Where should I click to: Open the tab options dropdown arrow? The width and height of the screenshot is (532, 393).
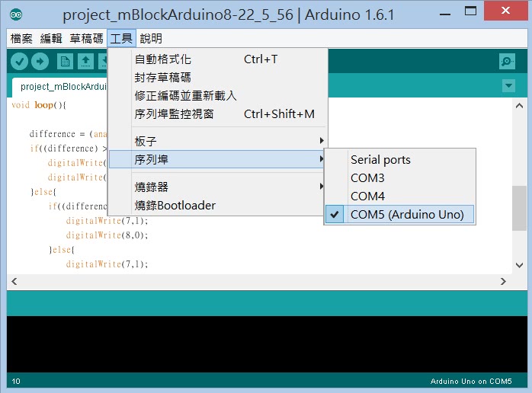[508, 85]
